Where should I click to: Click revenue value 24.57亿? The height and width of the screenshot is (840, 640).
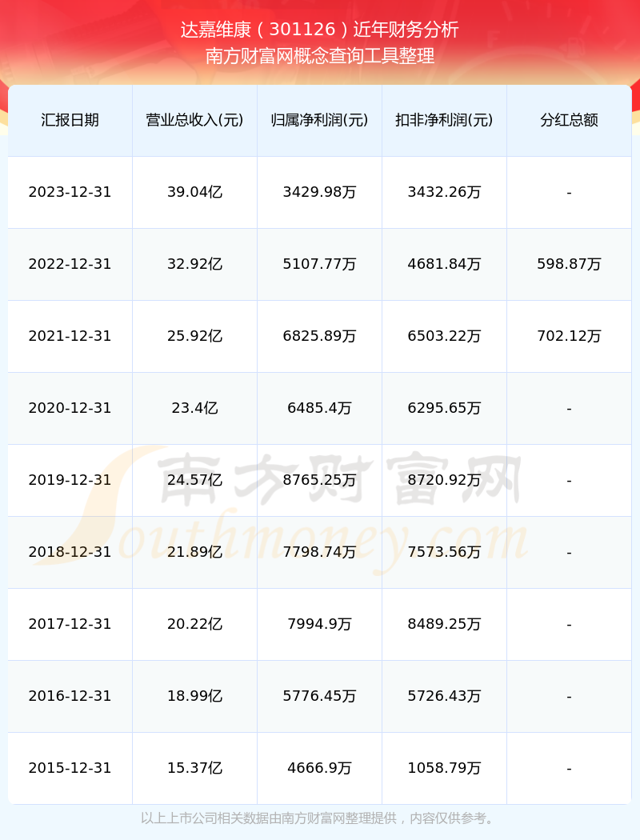195,480
